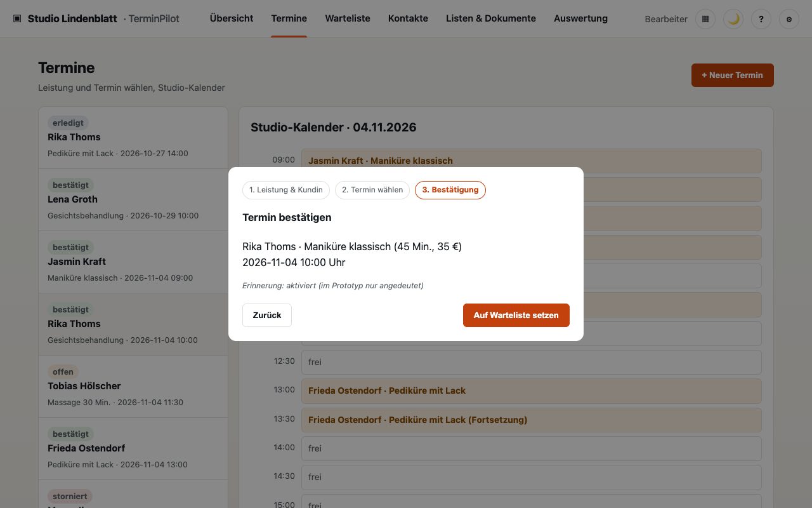Select step 3. Bestätigung
The image size is (812, 508).
450,190
